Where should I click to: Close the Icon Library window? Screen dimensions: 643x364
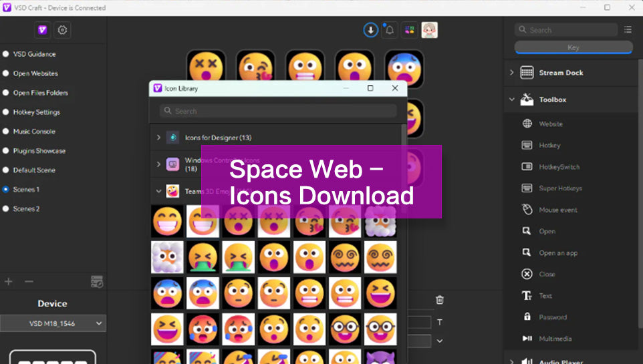(x=395, y=88)
